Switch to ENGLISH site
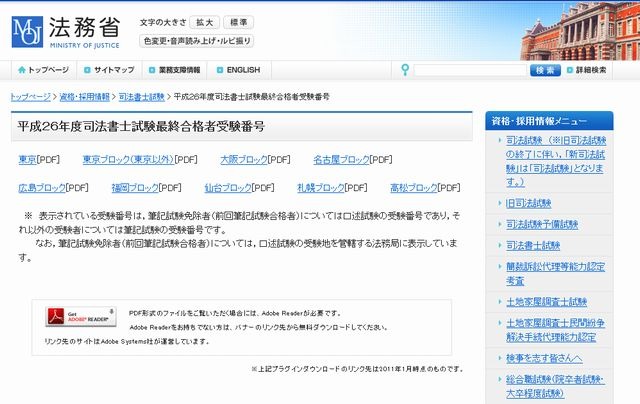The image size is (640, 404). click(238, 70)
